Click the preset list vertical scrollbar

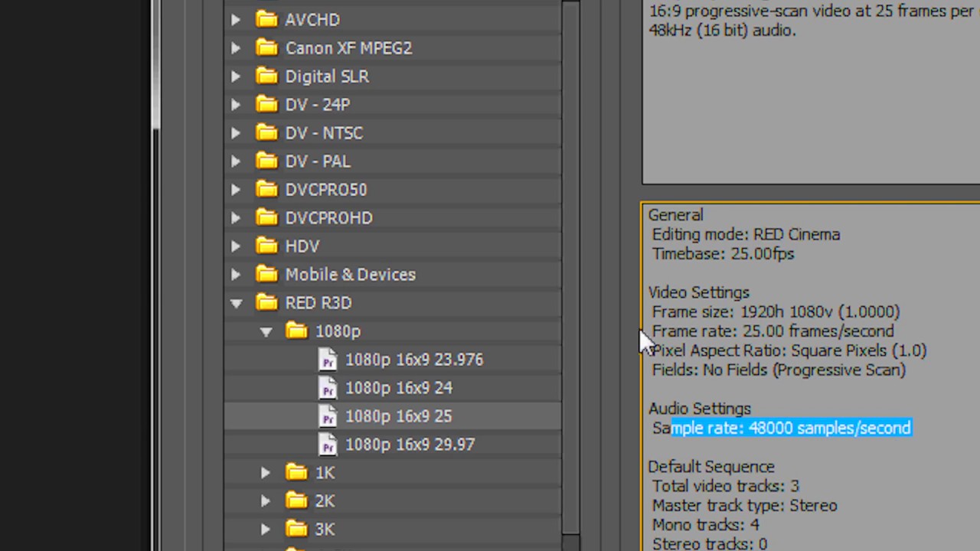tap(570, 268)
